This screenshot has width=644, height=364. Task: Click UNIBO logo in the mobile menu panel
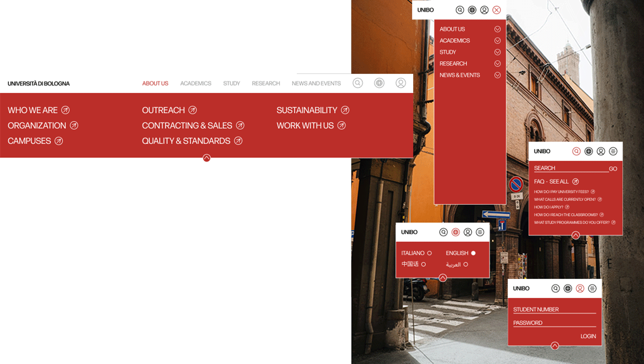426,10
